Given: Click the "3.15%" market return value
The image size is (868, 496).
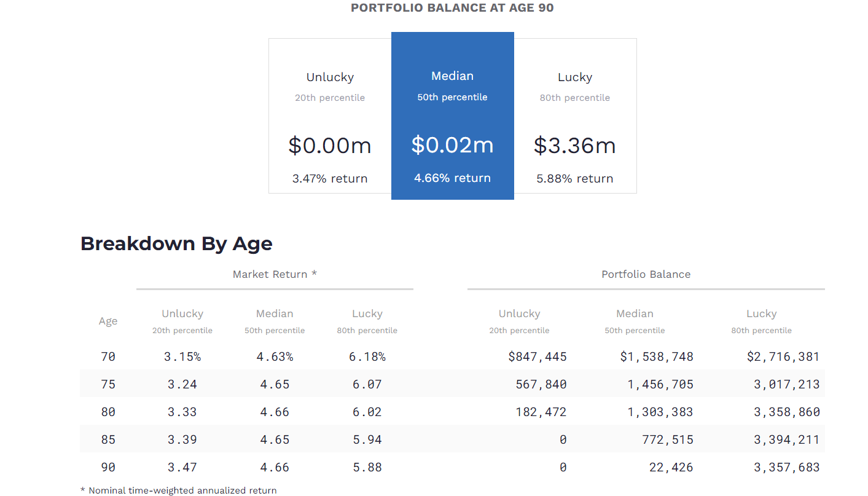Looking at the screenshot, I should [x=182, y=356].
